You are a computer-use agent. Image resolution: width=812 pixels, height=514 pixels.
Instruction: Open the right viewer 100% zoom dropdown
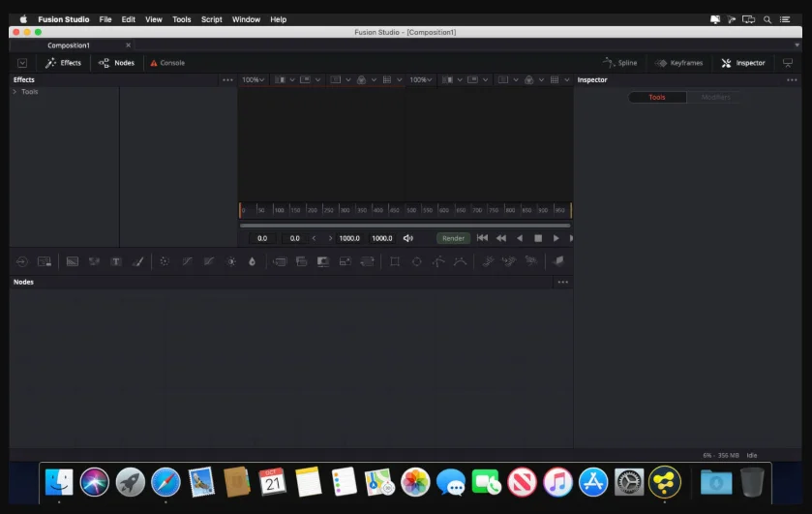coord(421,79)
